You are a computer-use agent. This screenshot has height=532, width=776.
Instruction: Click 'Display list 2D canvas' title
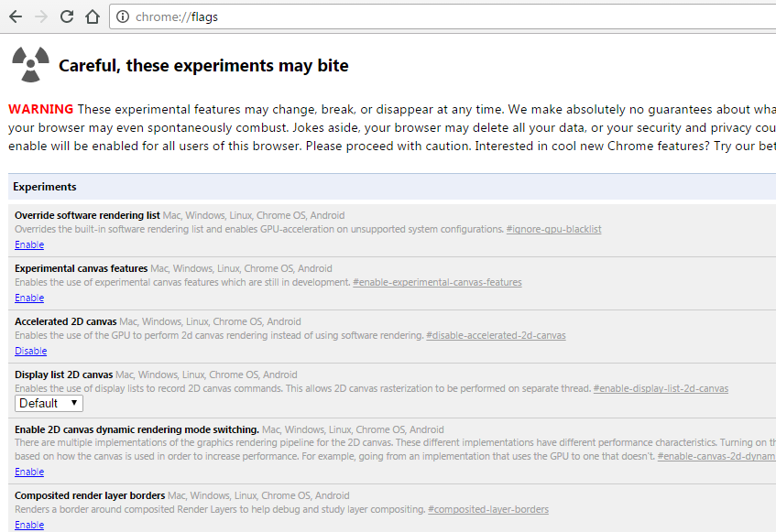click(x=64, y=375)
